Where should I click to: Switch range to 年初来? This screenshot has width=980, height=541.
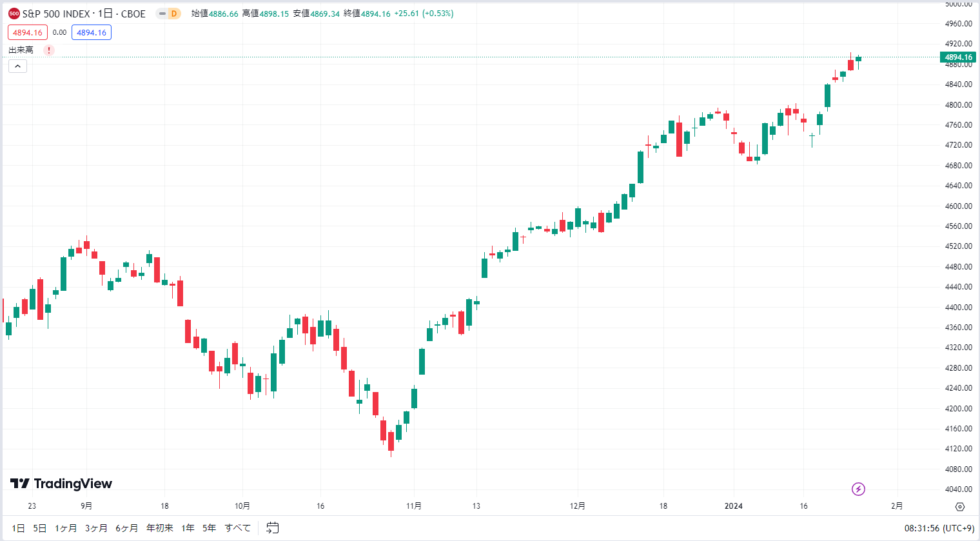(x=160, y=528)
